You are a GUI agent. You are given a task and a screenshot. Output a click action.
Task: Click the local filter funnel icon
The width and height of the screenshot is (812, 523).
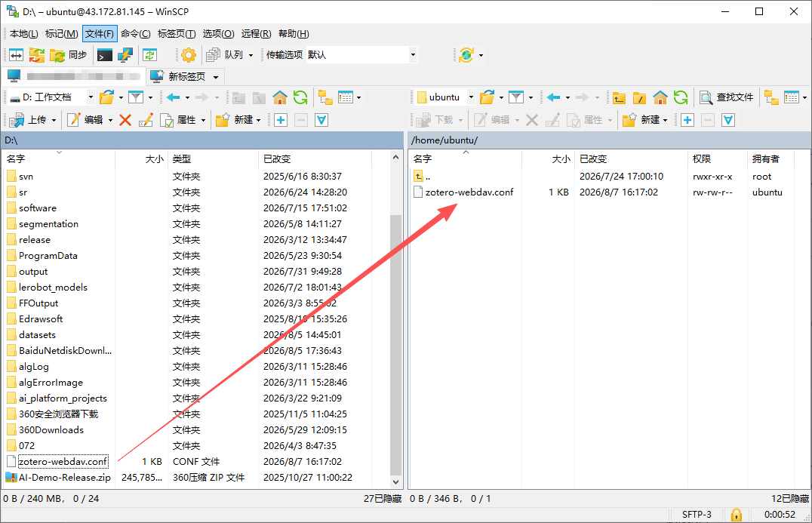136,97
